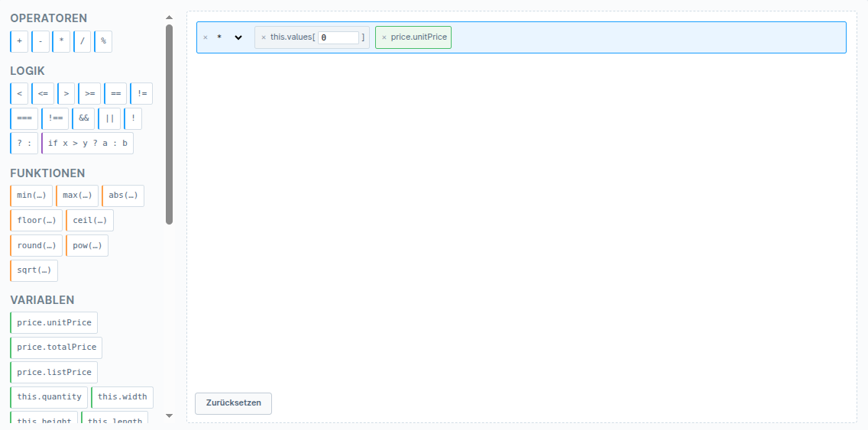
Task: Add the greater-than > logic block
Action: tap(66, 93)
